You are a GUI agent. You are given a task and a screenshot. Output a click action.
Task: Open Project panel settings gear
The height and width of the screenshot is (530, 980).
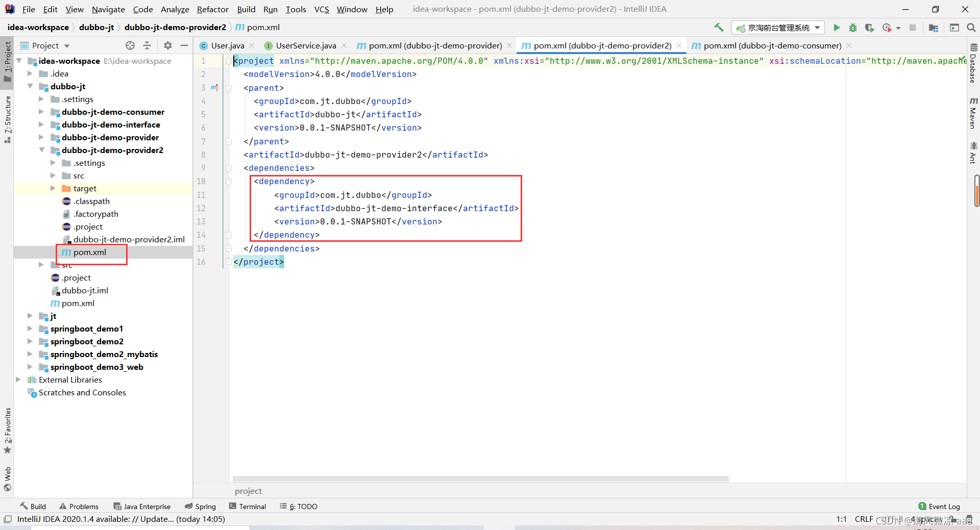pos(168,45)
